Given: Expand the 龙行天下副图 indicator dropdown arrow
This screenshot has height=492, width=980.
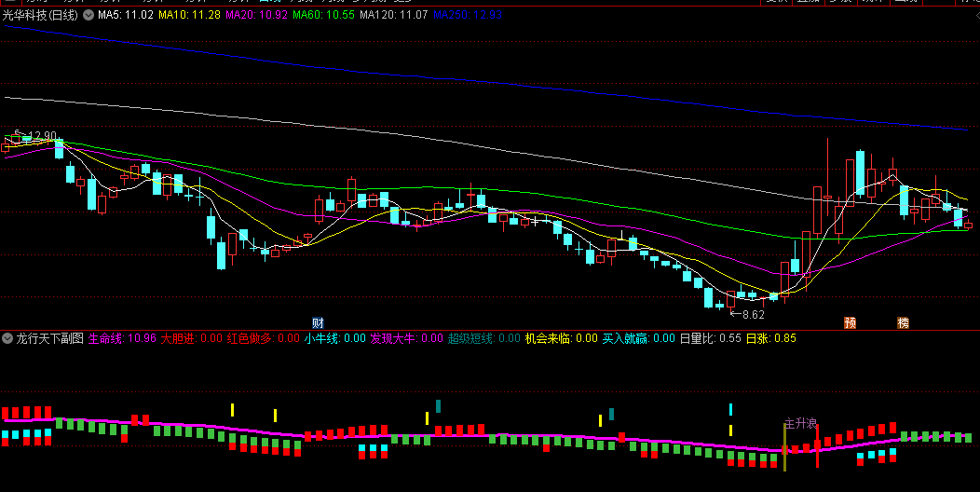Looking at the screenshot, I should [7, 339].
